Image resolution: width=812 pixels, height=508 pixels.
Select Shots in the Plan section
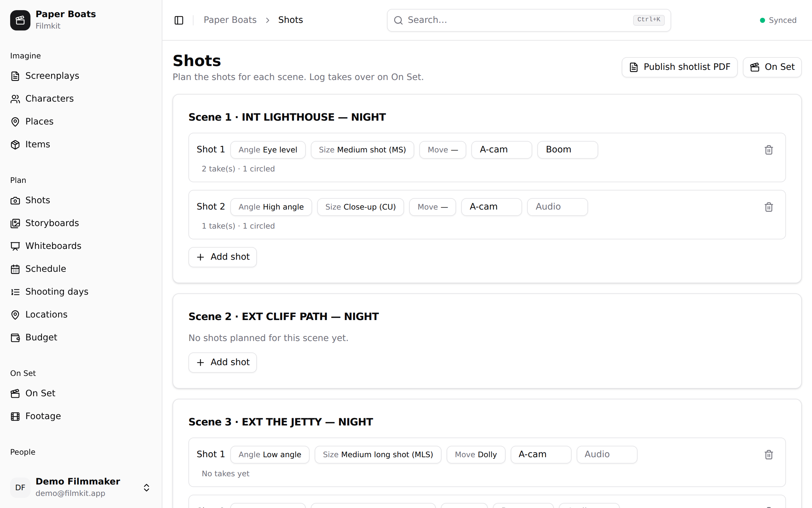(81, 200)
